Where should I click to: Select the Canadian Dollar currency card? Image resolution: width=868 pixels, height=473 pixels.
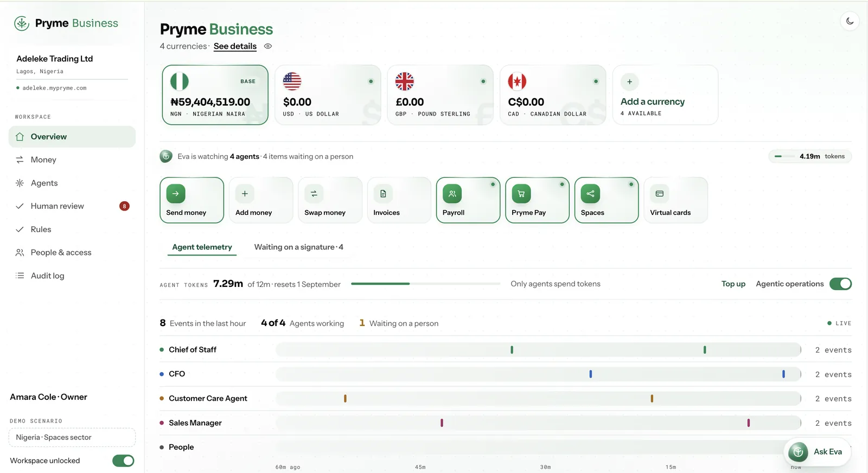pos(553,95)
